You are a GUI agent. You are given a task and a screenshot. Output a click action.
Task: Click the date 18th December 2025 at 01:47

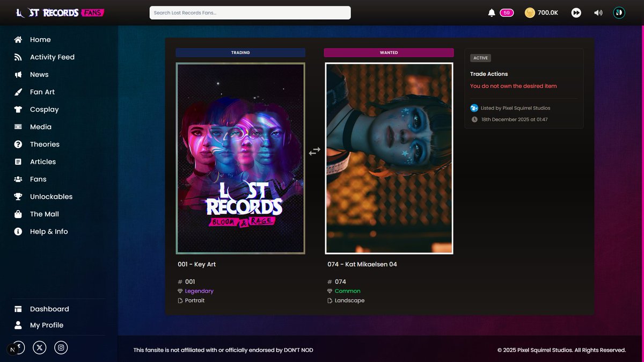point(514,120)
